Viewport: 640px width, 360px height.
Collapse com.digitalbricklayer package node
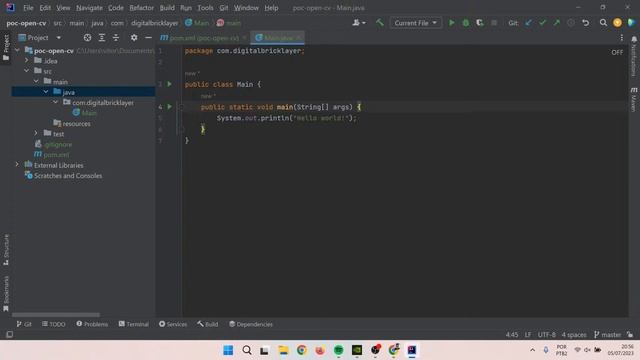pyautogui.click(x=56, y=102)
